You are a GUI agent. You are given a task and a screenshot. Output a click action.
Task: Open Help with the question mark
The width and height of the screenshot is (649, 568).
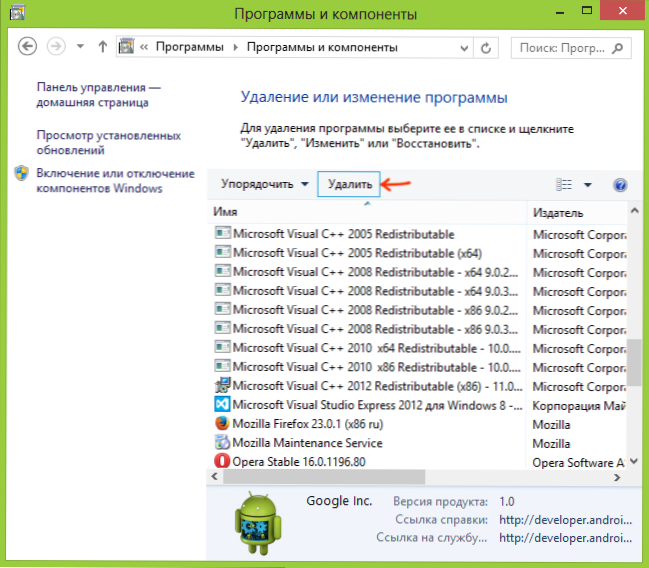[620, 185]
